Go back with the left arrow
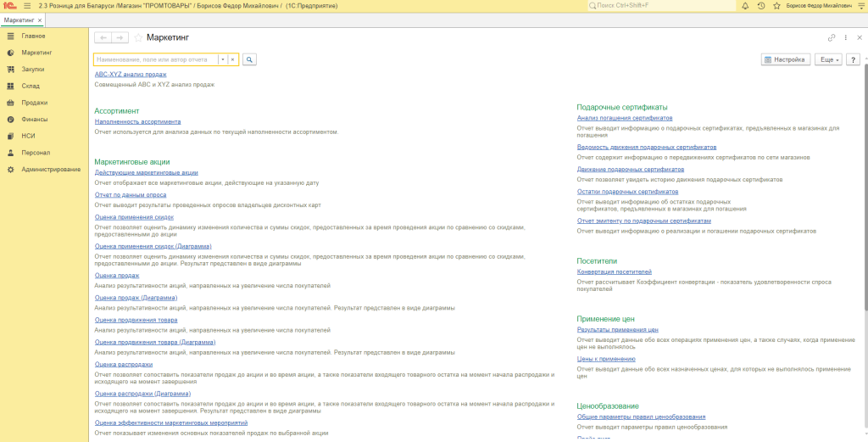The height and width of the screenshot is (442, 868). tap(103, 38)
